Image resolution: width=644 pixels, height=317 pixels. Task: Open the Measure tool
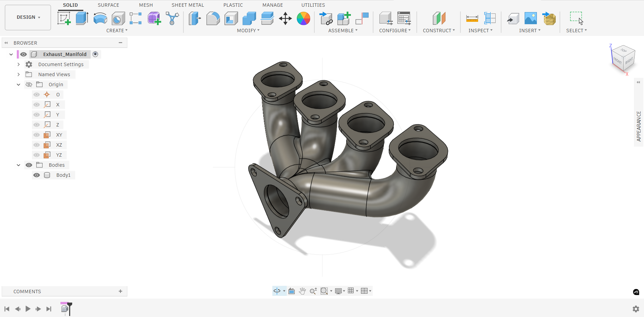(x=472, y=18)
